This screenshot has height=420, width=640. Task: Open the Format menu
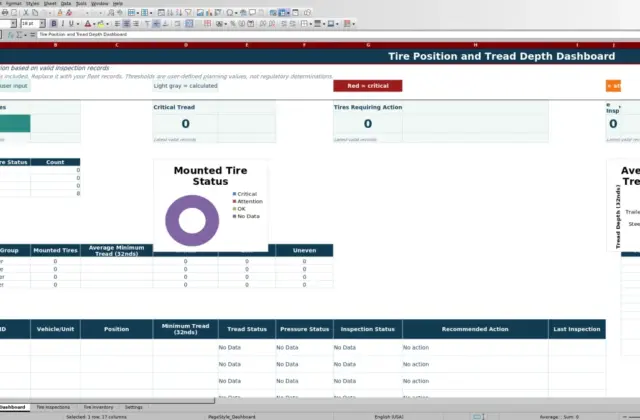click(13, 3)
